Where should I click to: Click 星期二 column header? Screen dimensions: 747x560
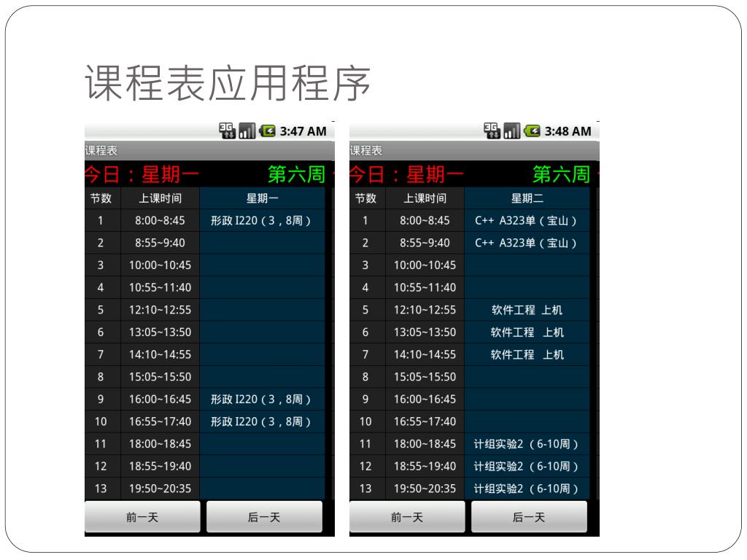(x=527, y=198)
